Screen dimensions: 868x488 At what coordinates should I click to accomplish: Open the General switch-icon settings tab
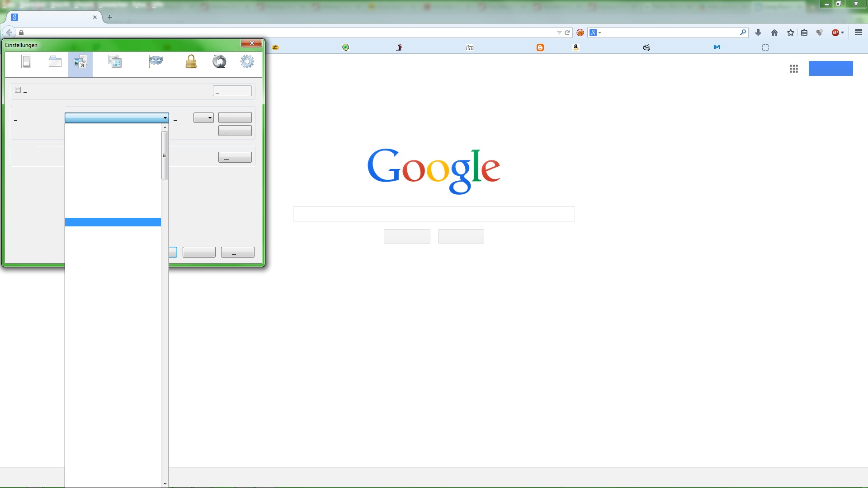point(26,61)
